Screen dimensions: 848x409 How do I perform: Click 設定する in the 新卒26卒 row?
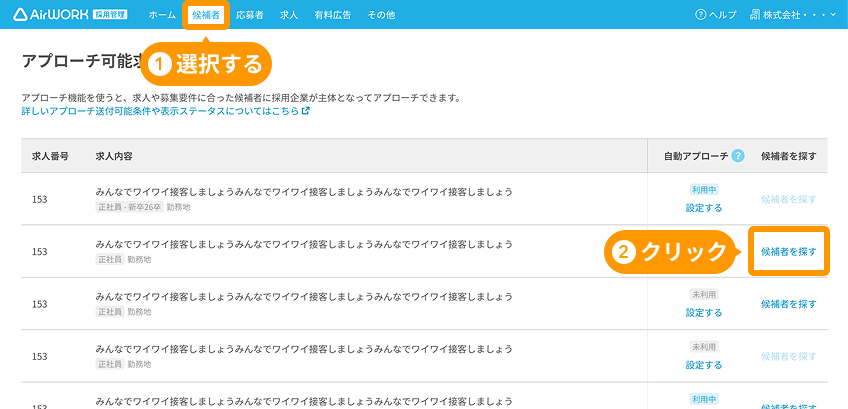(704, 208)
